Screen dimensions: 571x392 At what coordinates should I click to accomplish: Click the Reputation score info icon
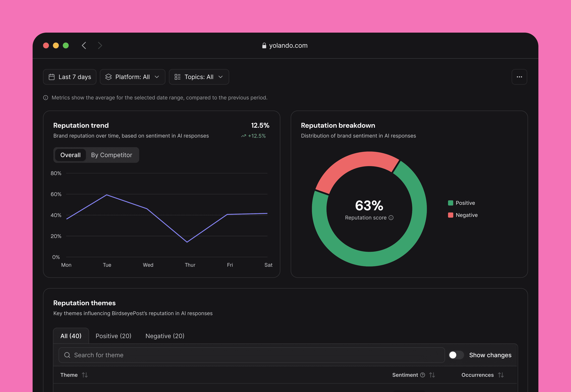pyautogui.click(x=391, y=218)
